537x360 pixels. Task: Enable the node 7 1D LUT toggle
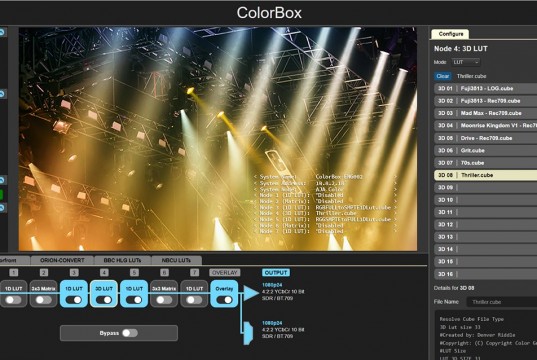coord(194,300)
